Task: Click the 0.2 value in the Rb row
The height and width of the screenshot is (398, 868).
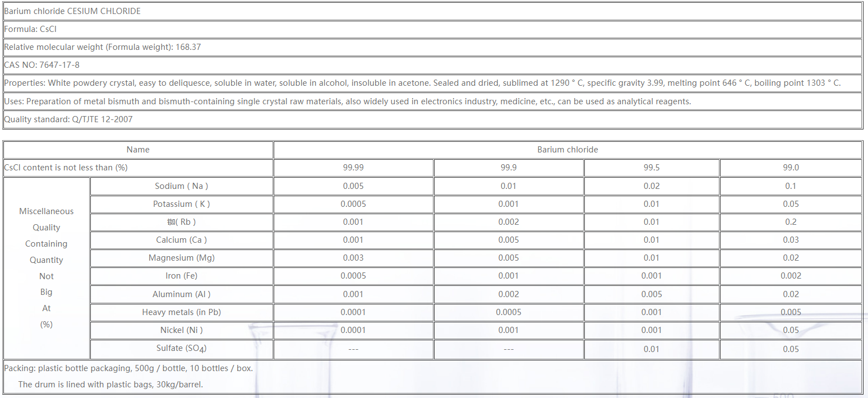Action: tap(791, 222)
